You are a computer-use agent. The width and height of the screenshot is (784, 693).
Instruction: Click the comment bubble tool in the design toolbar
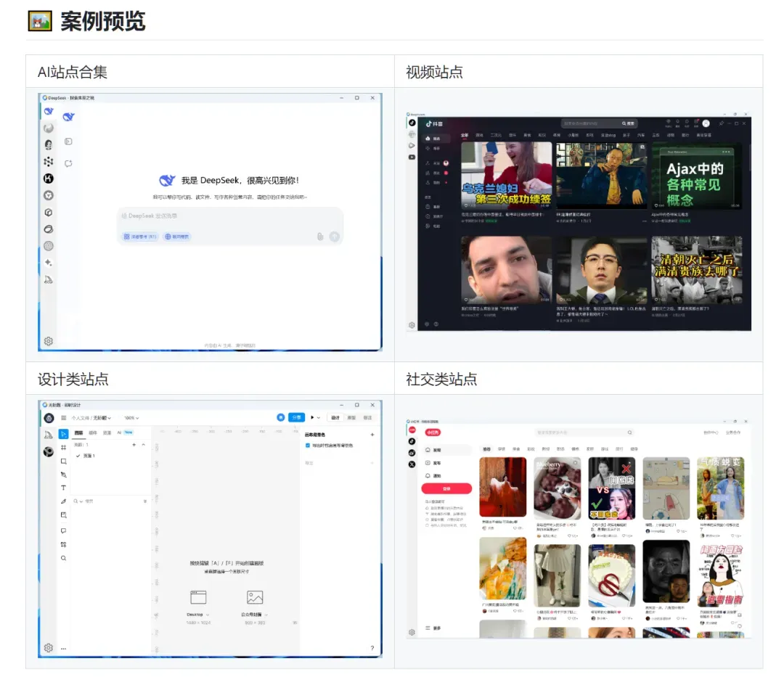point(63,530)
